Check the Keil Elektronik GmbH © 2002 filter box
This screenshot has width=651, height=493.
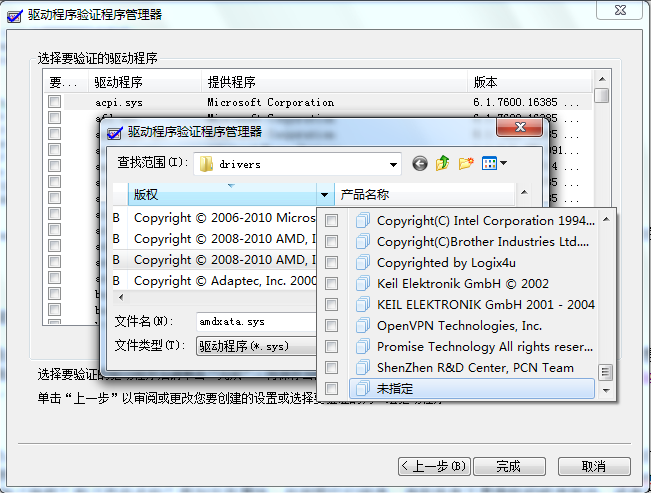click(331, 283)
